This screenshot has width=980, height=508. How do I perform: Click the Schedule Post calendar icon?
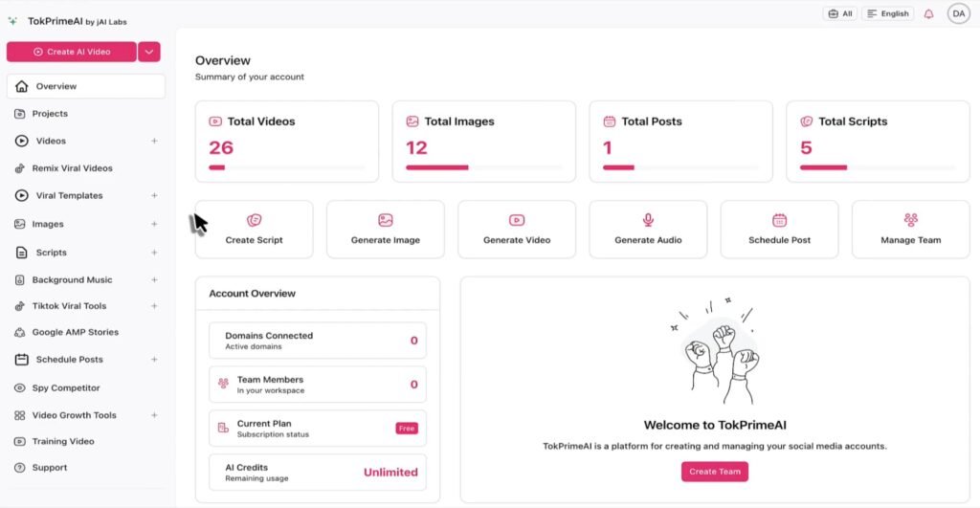pos(779,220)
